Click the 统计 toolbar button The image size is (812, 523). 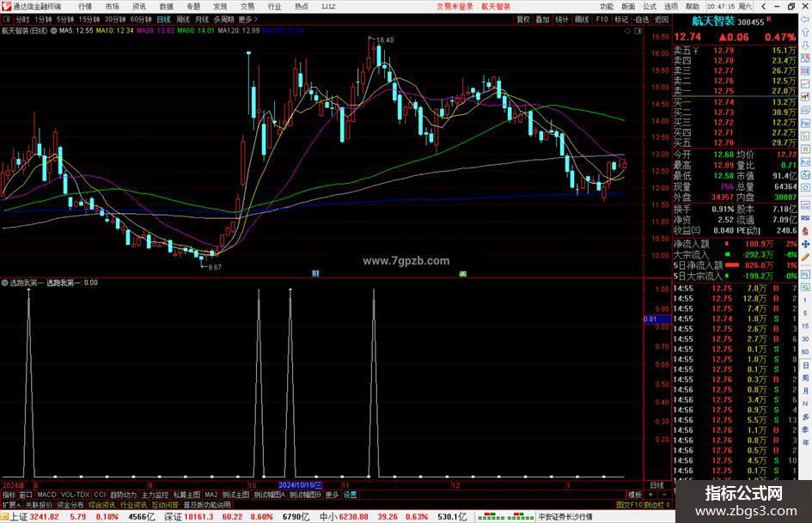[x=562, y=20]
